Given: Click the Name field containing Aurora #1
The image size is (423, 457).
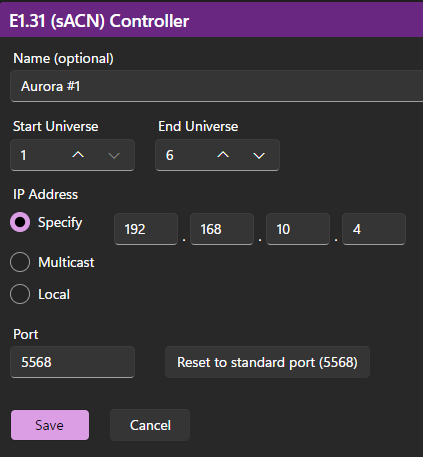Looking at the screenshot, I should coord(217,86).
